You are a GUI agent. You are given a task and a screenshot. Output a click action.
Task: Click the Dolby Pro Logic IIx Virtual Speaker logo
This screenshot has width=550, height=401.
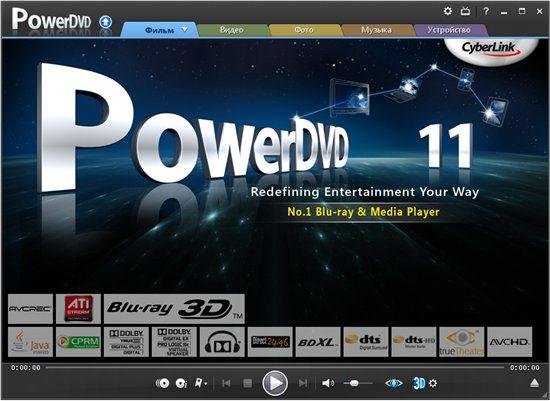pyautogui.click(x=174, y=342)
